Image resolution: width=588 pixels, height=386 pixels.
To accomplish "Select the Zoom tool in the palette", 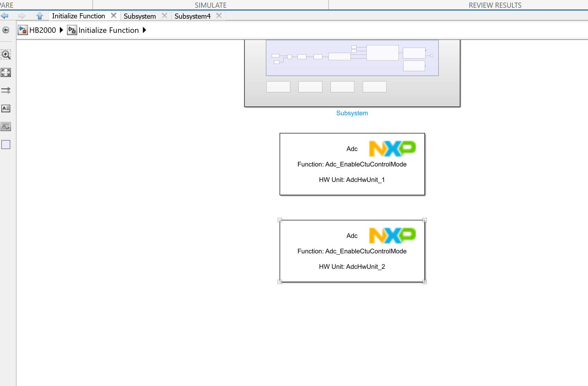I will pyautogui.click(x=6, y=54).
